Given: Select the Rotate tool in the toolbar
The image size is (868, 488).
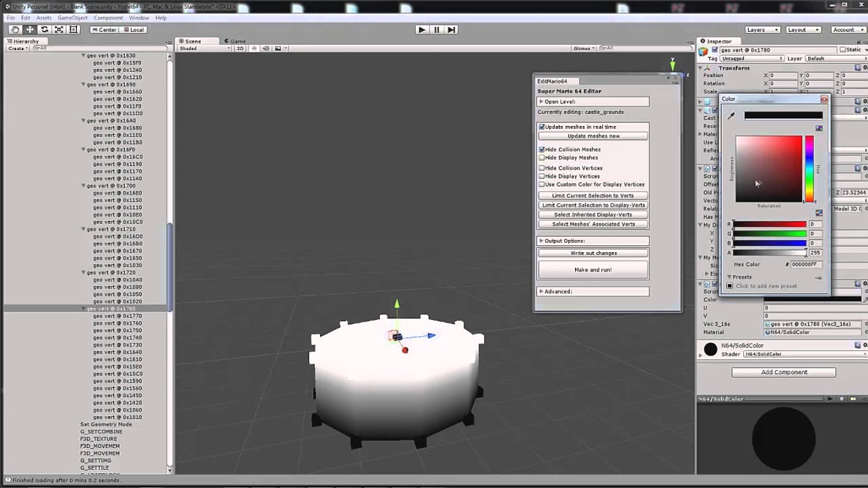Looking at the screenshot, I should coord(45,30).
